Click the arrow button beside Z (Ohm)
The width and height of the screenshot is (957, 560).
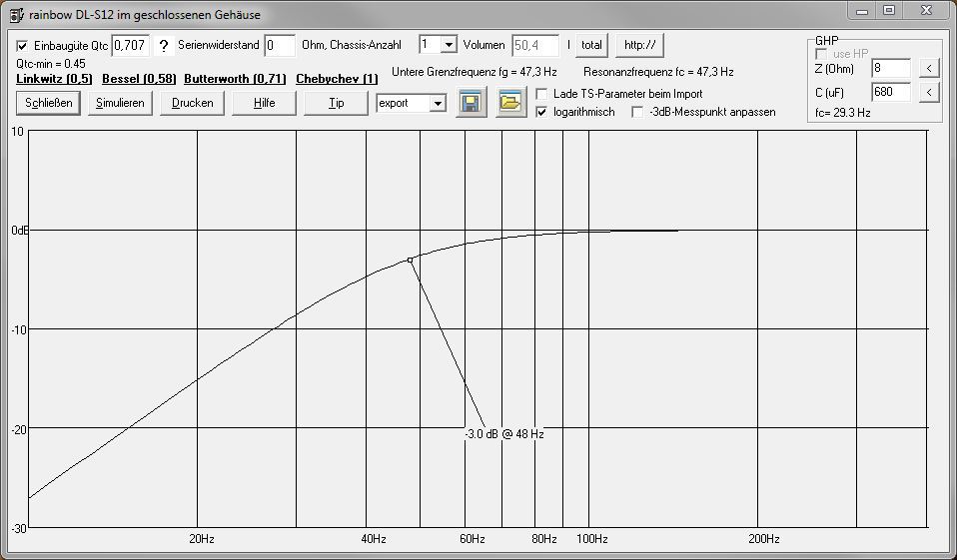(x=929, y=68)
